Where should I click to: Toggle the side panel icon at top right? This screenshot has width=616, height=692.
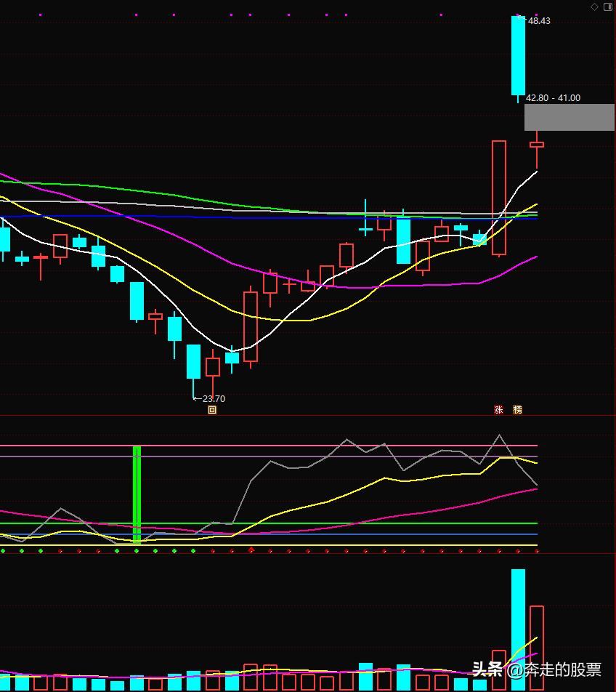coord(607,7)
